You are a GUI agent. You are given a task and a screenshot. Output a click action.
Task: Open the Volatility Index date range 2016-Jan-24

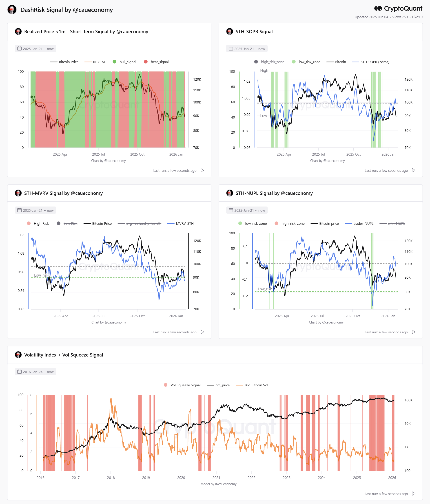point(35,372)
